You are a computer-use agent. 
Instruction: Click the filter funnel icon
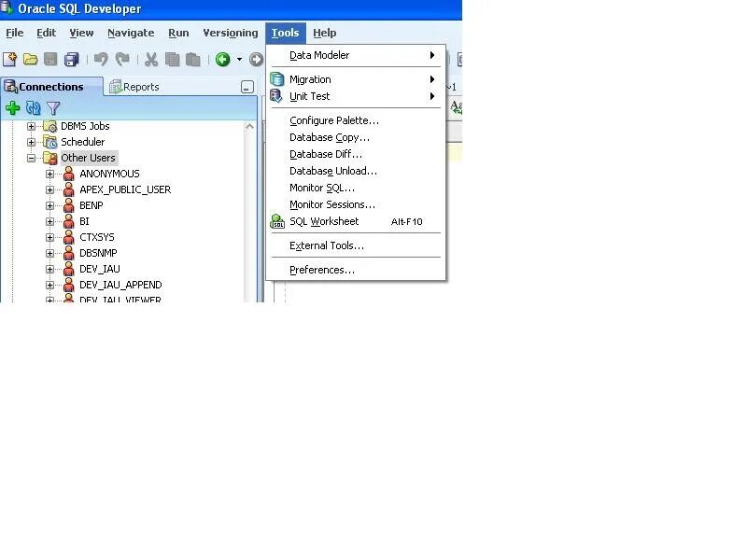tap(53, 108)
